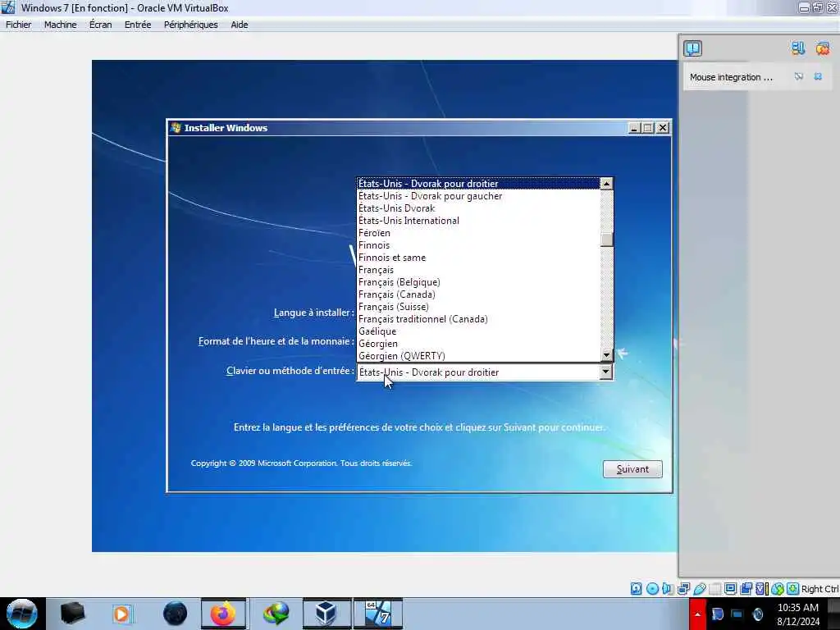The image size is (840, 630).
Task: Click the volume speaker tray icon
Action: pos(757,614)
